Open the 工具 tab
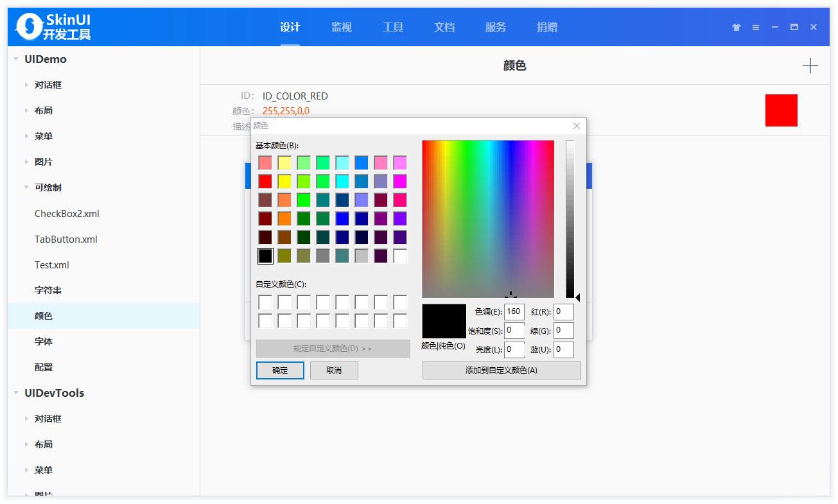 click(393, 27)
